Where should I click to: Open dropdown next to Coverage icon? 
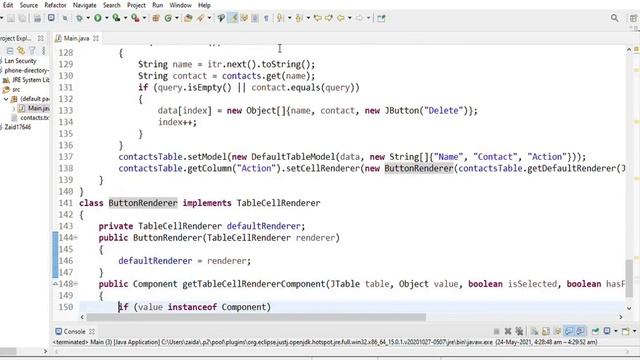coord(126,18)
